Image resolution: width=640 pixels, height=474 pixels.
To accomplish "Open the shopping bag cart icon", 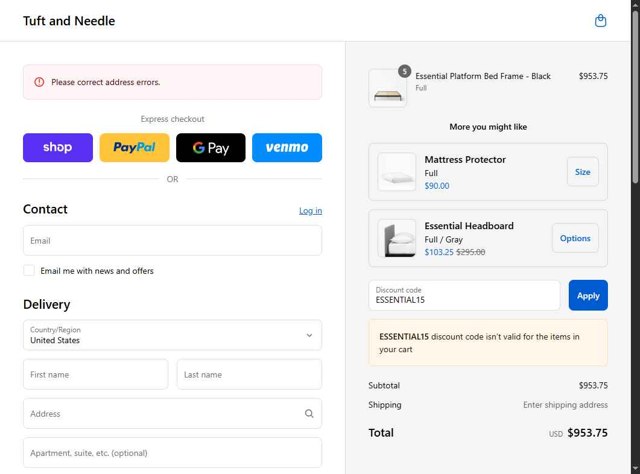I will pyautogui.click(x=600, y=20).
